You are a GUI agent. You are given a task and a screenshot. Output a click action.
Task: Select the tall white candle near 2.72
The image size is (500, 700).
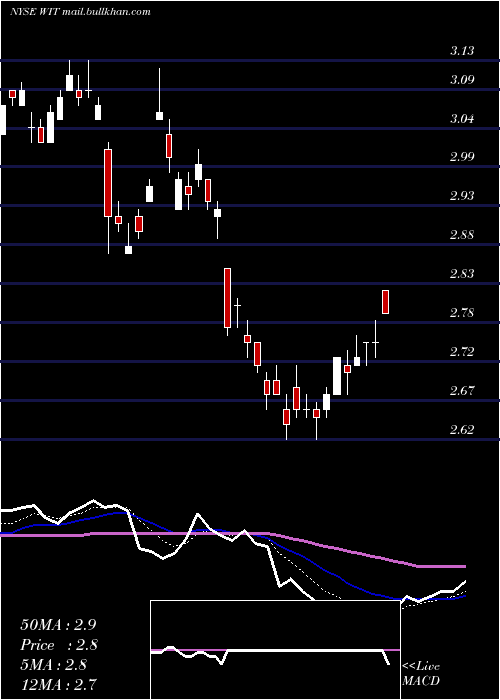(x=337, y=376)
